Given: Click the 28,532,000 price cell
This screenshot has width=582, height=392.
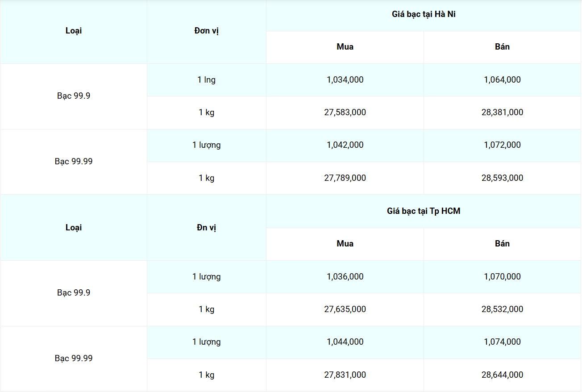Looking at the screenshot, I should [502, 309].
